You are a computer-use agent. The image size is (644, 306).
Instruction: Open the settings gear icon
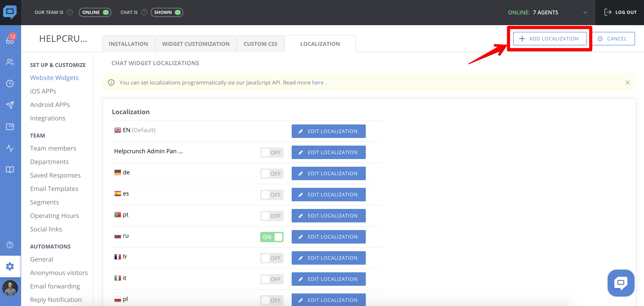pos(10,266)
